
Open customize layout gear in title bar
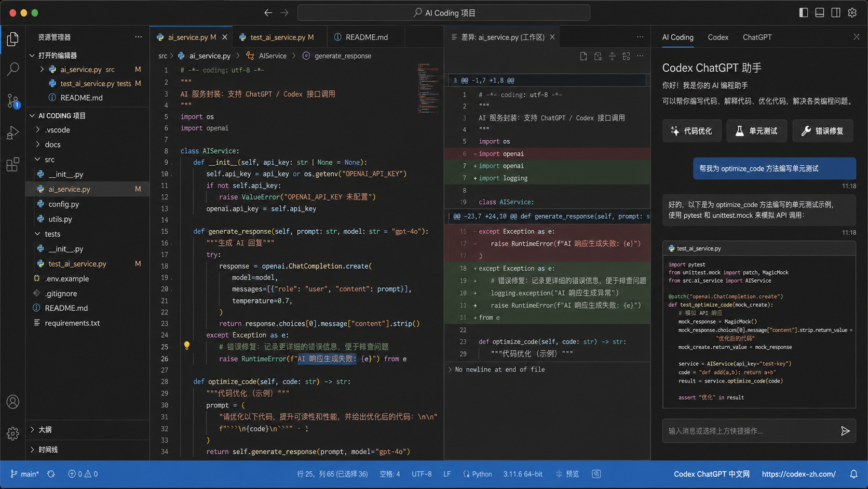pos(852,12)
